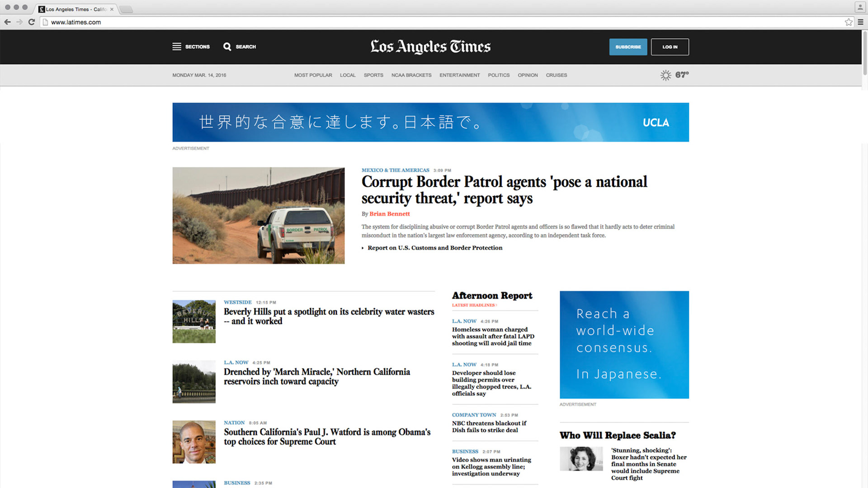Click the Business label at 2:35 PM

pos(236,483)
